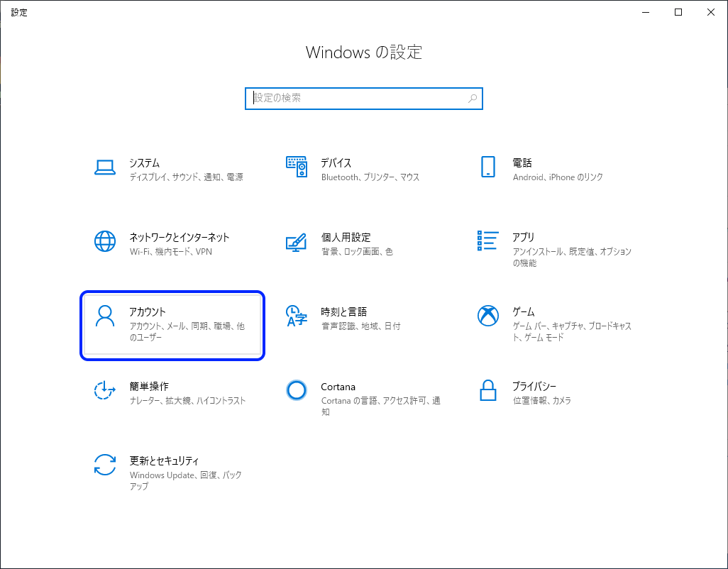Screen dimensions: 728x569
Task: Click the 設定の検索 search field
Action: [364, 99]
